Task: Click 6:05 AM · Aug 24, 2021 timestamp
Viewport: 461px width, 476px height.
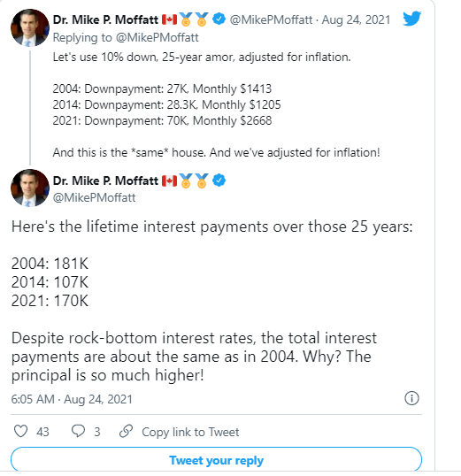Action: [72, 399]
